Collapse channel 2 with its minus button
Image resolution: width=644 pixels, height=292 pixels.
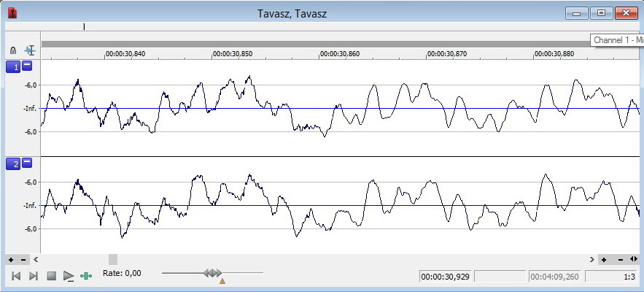coord(27,163)
